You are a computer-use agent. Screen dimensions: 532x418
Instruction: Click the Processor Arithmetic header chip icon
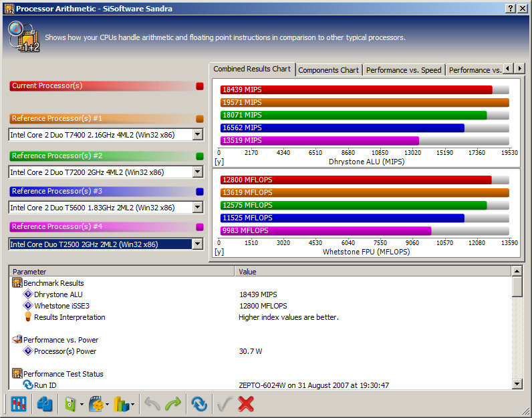pos(24,37)
